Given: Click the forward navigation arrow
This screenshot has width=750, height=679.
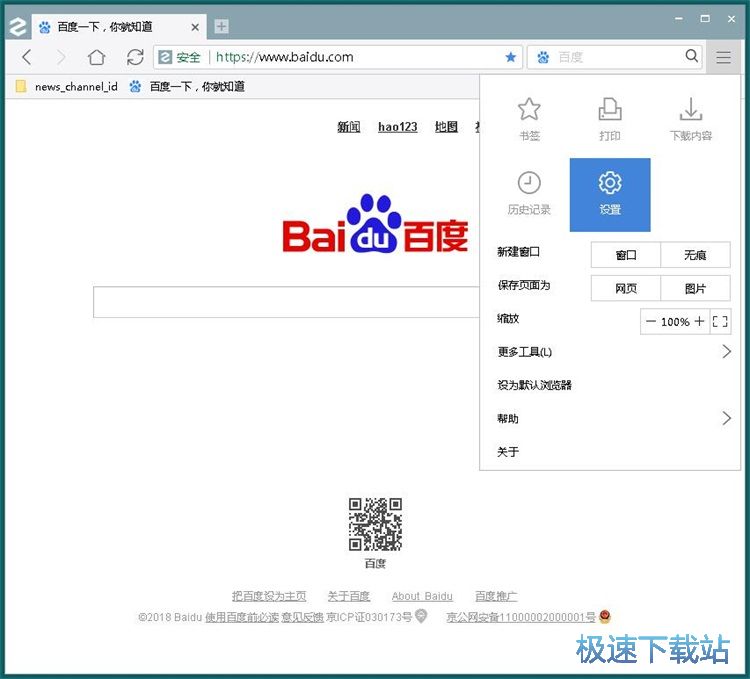Looking at the screenshot, I should pos(61,57).
